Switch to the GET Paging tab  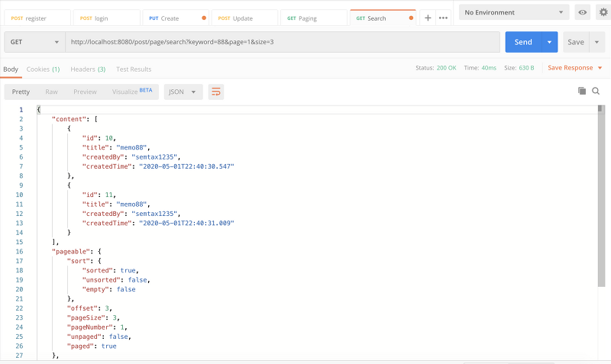[314, 18]
